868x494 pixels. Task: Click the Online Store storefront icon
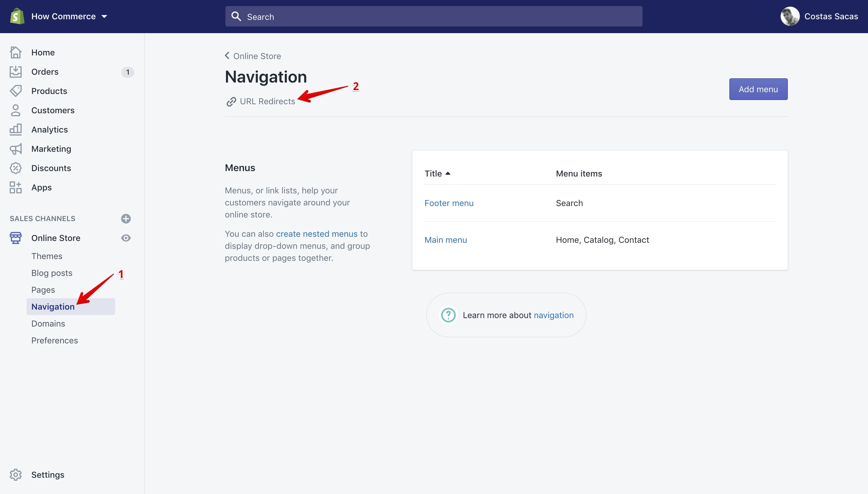point(16,238)
